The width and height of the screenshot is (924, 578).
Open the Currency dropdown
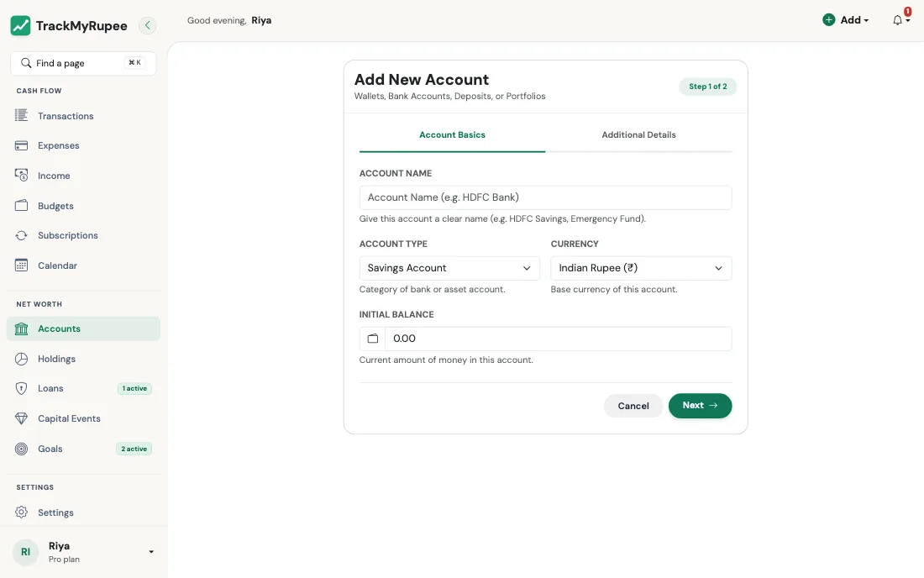coord(641,268)
